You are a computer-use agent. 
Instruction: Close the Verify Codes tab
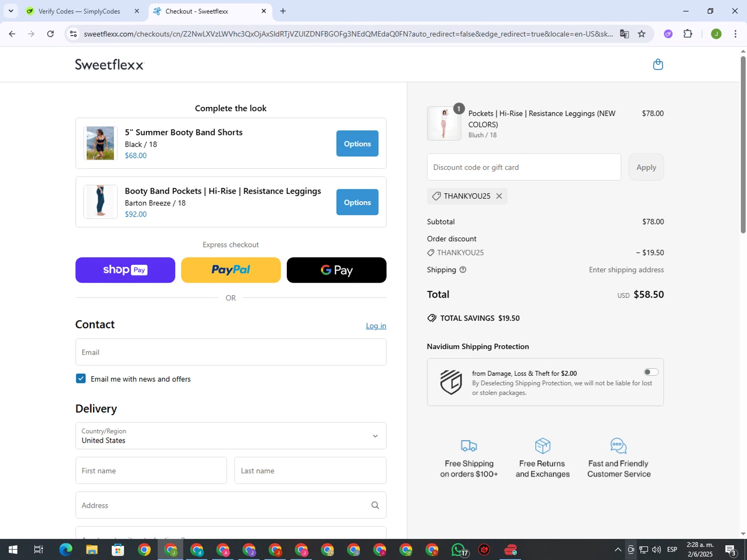pyautogui.click(x=137, y=11)
